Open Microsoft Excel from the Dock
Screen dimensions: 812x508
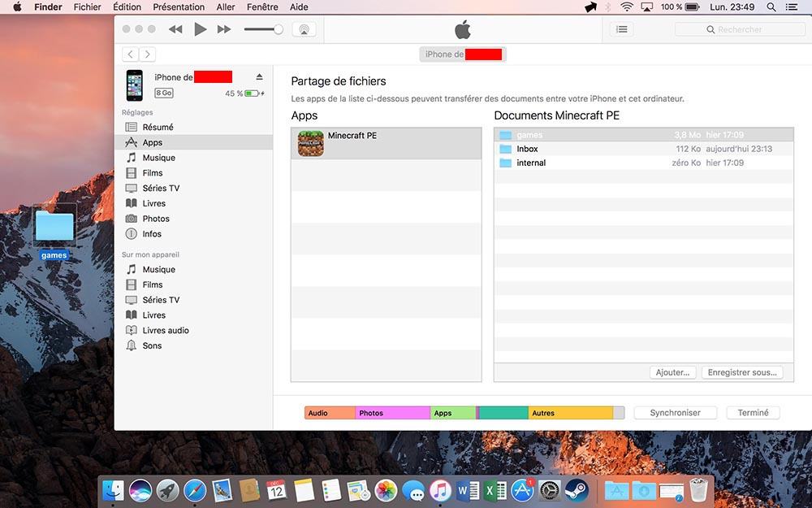(495, 490)
